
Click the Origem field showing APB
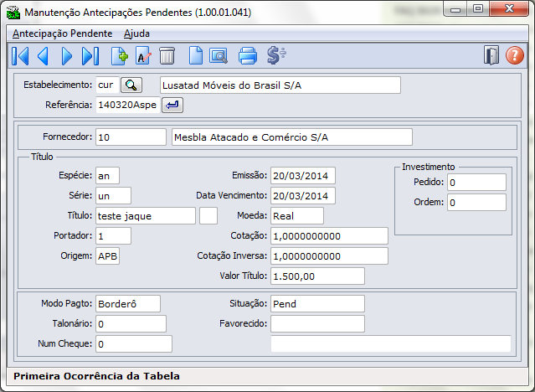pos(107,256)
